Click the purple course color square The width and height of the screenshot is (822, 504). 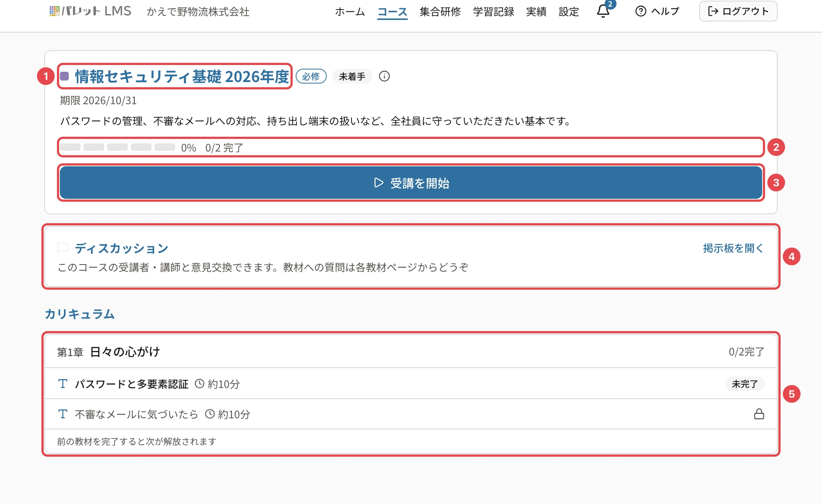coord(64,76)
